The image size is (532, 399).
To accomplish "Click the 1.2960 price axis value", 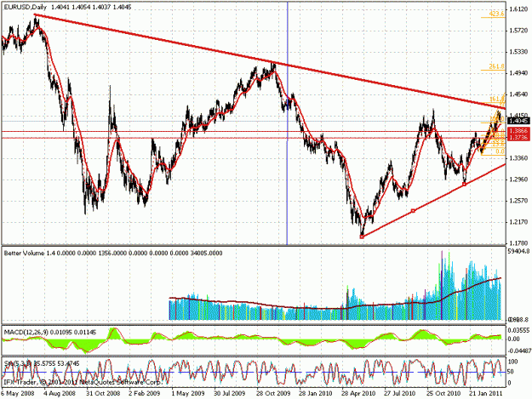I will point(518,180).
